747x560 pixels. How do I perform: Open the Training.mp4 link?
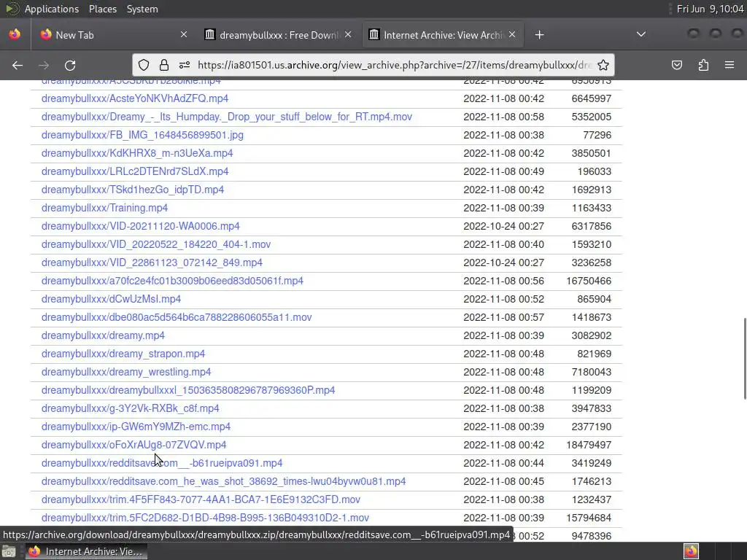coord(105,208)
